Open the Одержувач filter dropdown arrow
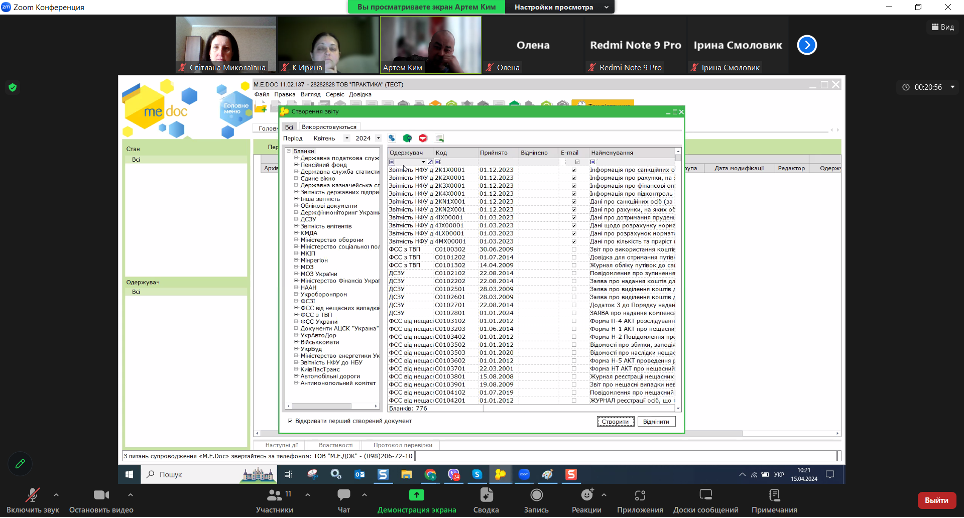 click(424, 162)
